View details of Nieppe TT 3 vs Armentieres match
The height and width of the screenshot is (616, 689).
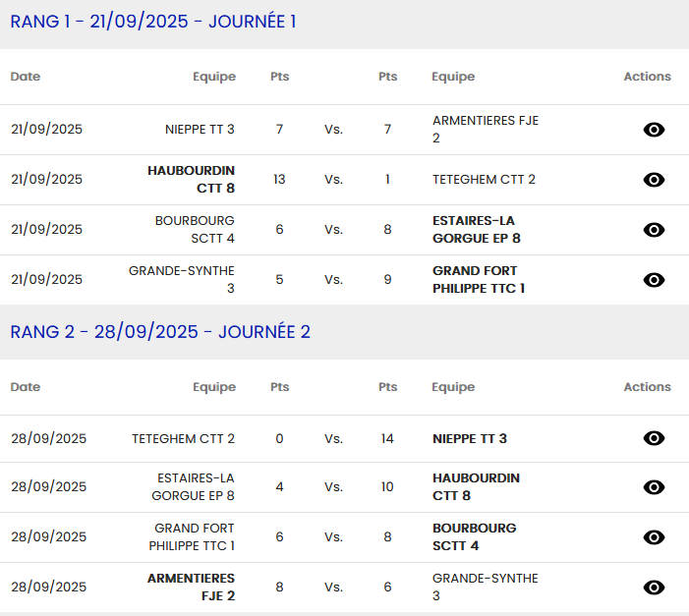click(654, 130)
